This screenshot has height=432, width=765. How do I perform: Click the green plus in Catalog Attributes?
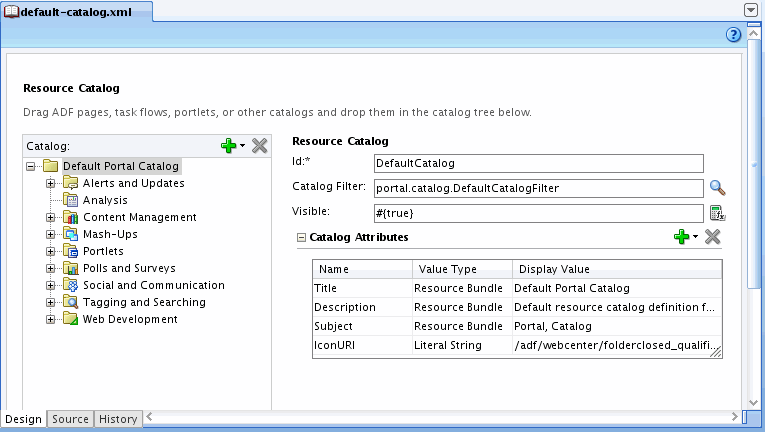[681, 237]
